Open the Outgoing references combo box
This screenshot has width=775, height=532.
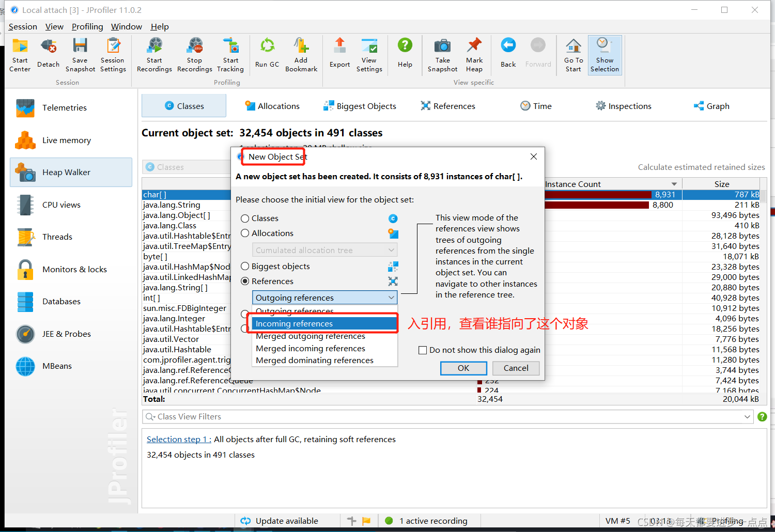(x=324, y=298)
